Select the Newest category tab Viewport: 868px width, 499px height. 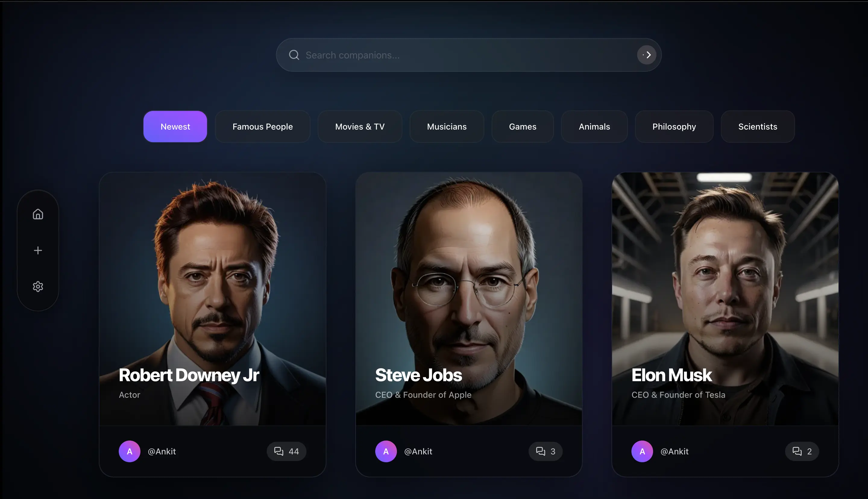coord(175,127)
